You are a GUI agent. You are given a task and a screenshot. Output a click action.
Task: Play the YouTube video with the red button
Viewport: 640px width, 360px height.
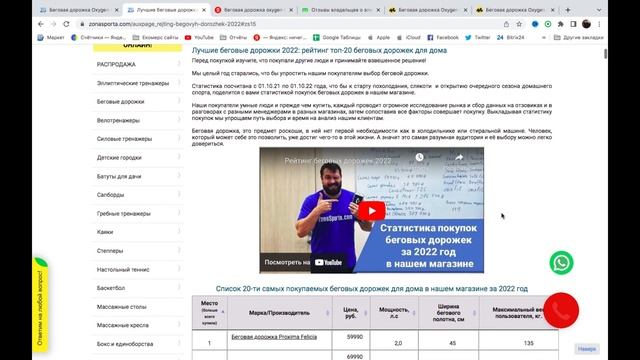coord(371,211)
